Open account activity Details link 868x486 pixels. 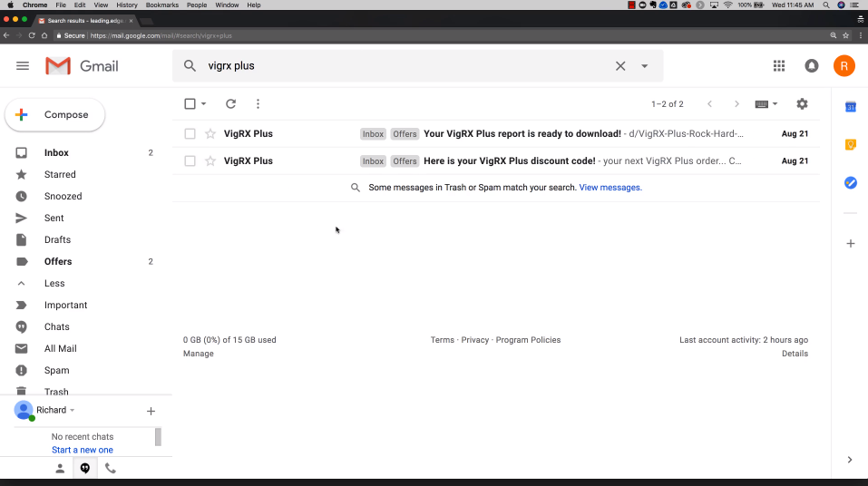coord(795,353)
